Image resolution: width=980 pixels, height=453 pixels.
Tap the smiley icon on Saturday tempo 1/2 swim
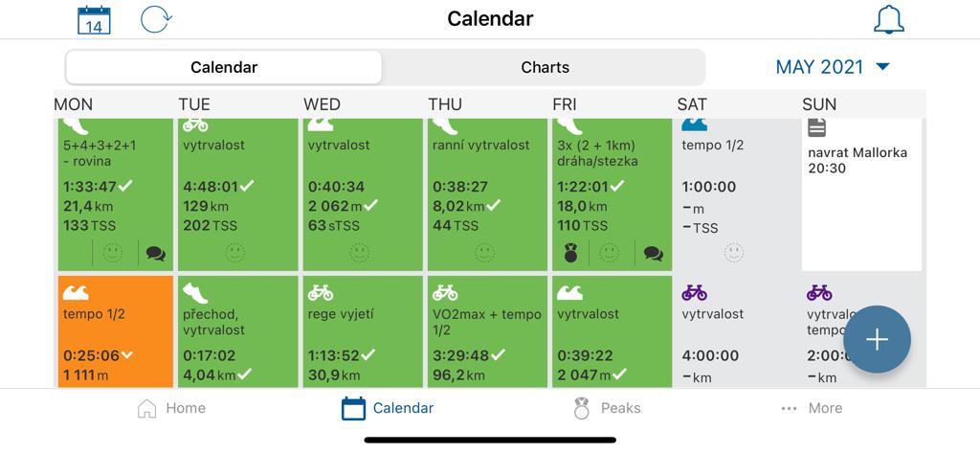734,253
